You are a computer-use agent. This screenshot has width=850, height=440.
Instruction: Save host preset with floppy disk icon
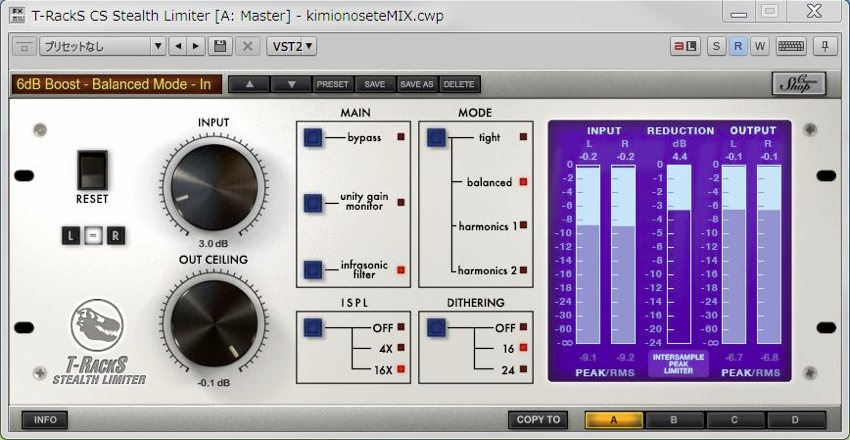pos(220,47)
